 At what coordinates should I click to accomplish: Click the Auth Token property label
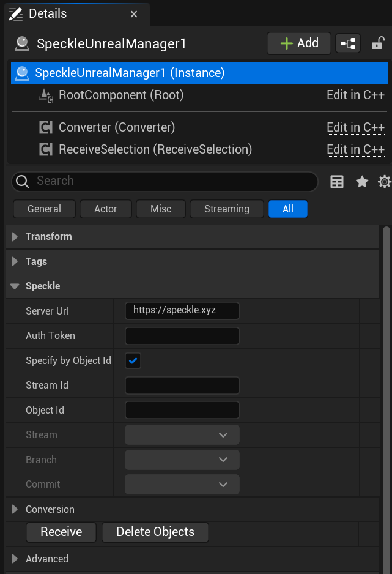point(51,336)
